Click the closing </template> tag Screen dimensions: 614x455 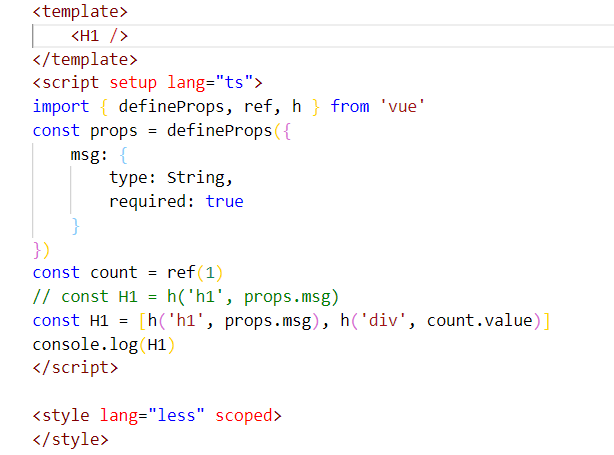tap(85, 60)
